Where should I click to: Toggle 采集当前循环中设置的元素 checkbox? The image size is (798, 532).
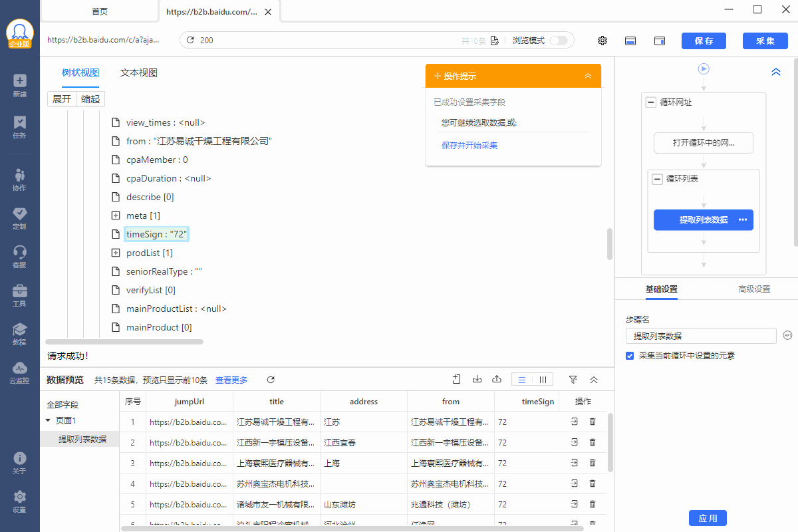[x=630, y=356]
